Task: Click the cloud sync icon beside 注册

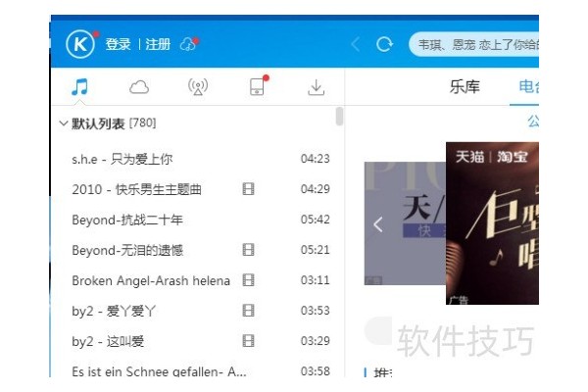Action: point(189,44)
